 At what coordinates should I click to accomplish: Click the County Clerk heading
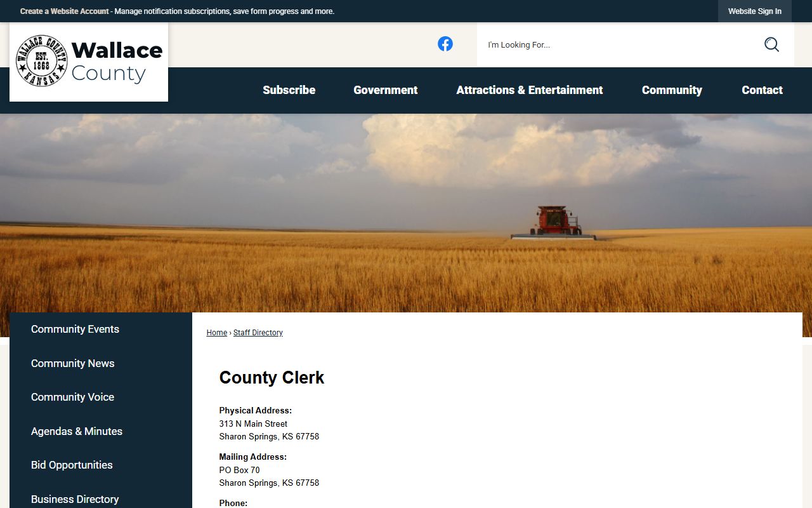click(272, 378)
